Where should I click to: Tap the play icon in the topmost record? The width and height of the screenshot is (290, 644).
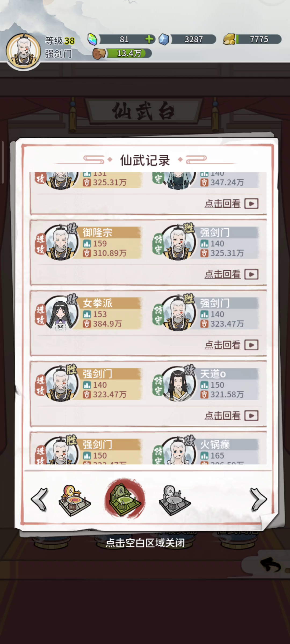click(252, 204)
